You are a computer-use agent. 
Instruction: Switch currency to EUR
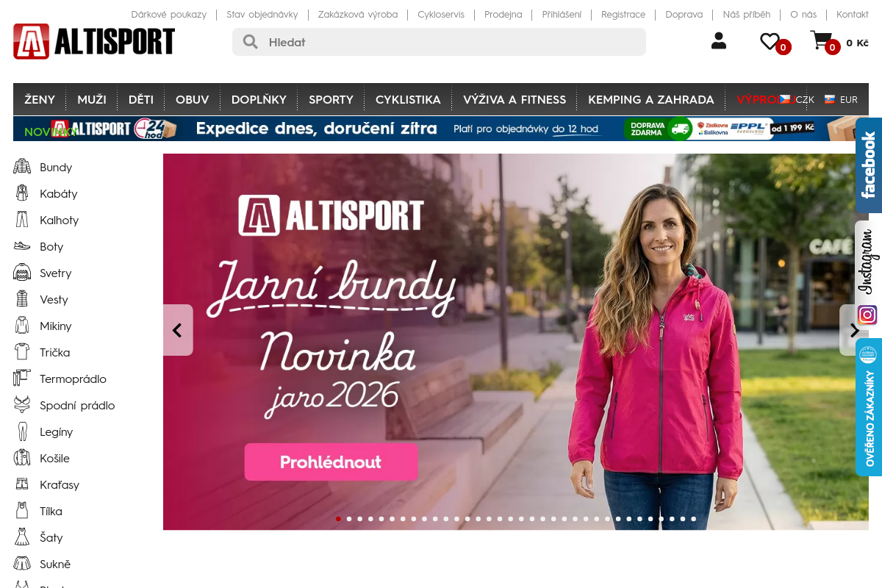pyautogui.click(x=842, y=99)
